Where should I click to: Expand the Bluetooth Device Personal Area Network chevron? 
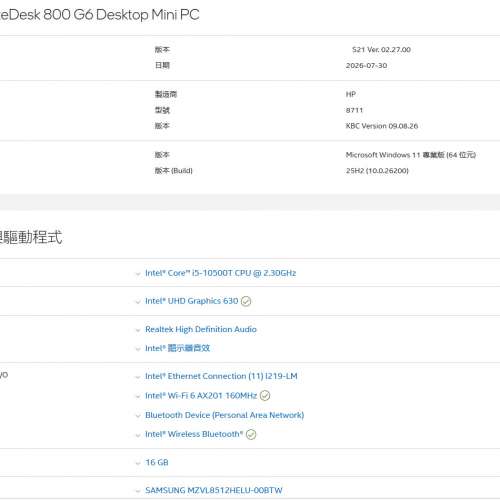(138, 416)
